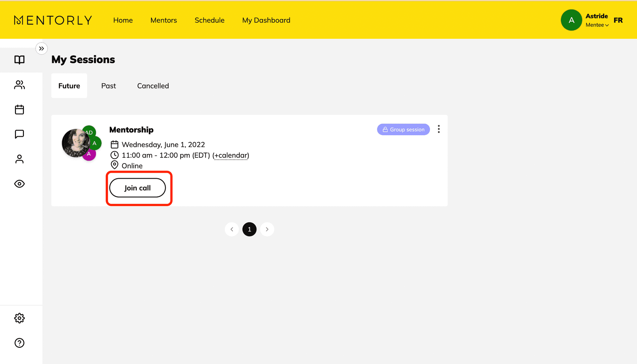The width and height of the screenshot is (637, 364).
Task: Click the +calendar link
Action: pyautogui.click(x=231, y=155)
